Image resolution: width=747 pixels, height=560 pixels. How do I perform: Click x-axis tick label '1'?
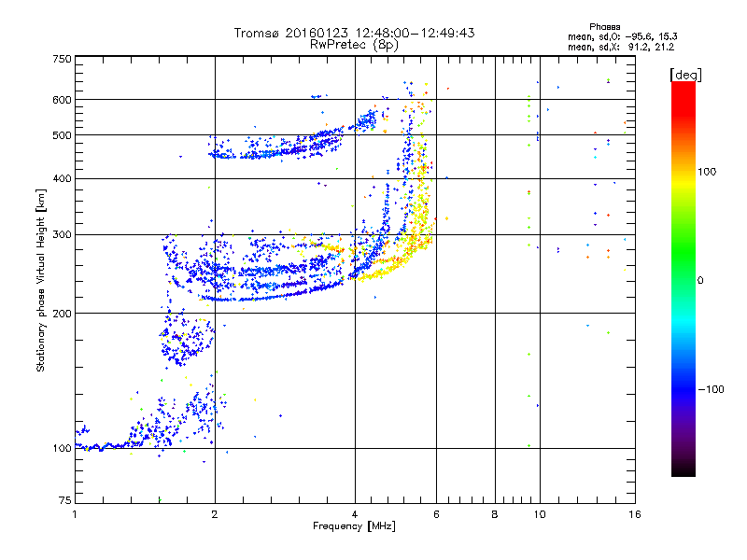pos(75,514)
